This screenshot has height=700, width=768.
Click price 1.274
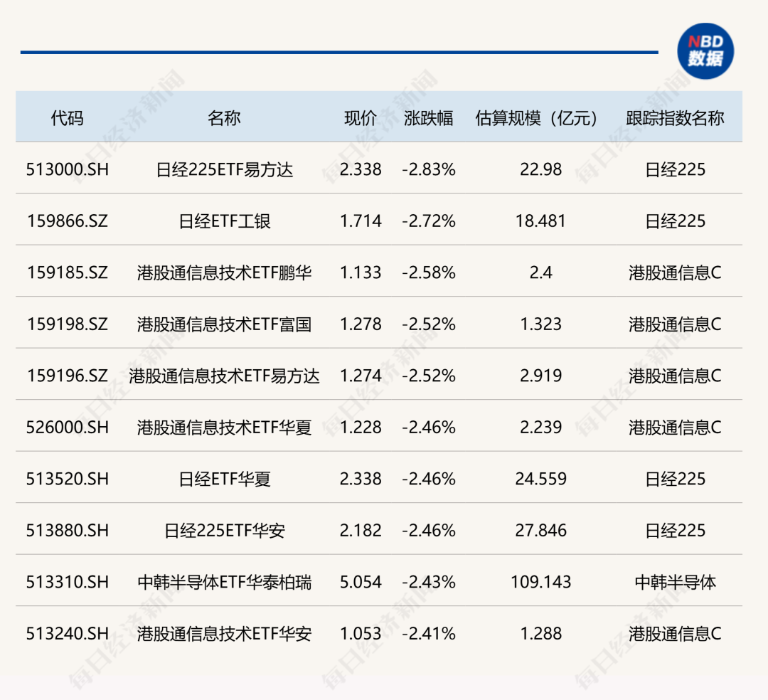361,376
